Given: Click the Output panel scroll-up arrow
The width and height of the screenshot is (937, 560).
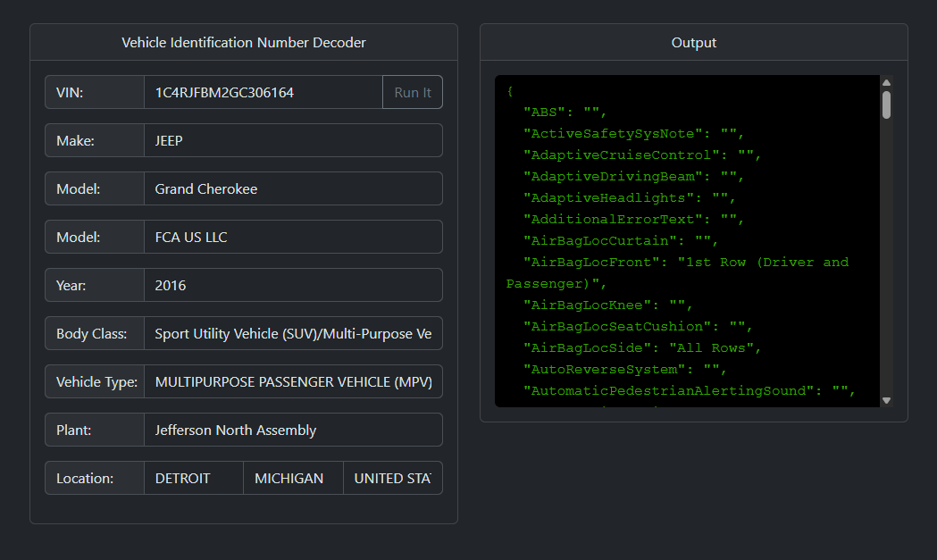Looking at the screenshot, I should tap(886, 82).
